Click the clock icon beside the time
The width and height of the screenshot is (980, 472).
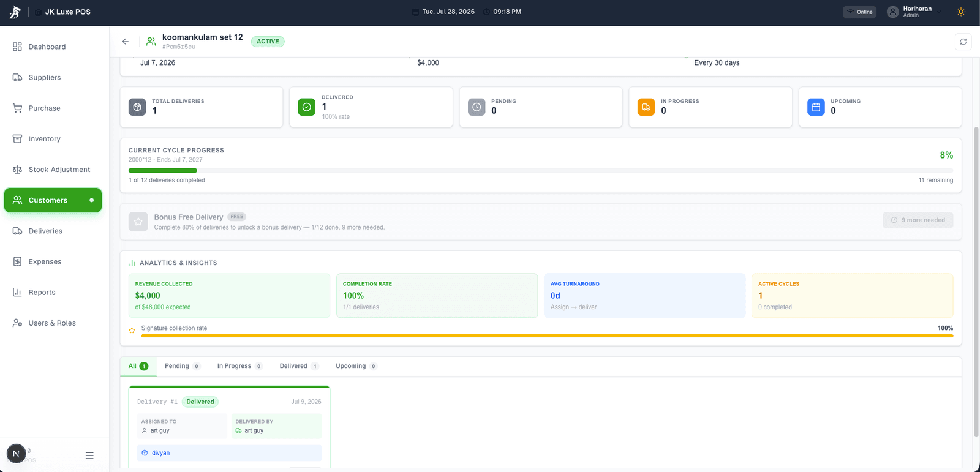click(486, 12)
